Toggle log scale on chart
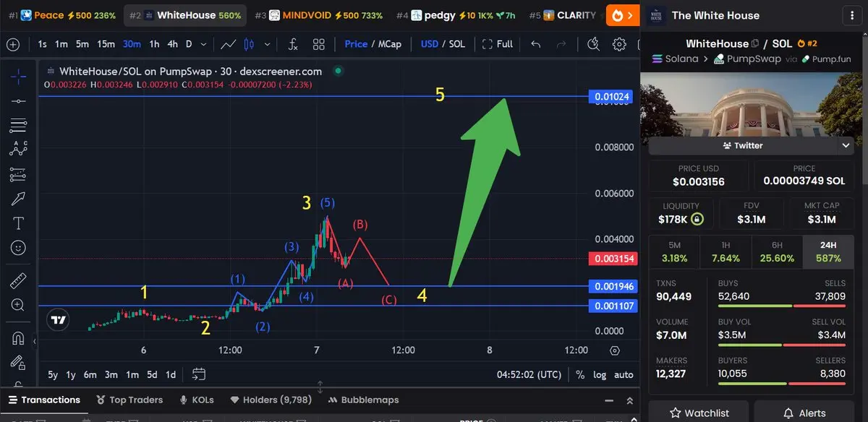Viewport: 868px width, 422px height. tap(600, 374)
